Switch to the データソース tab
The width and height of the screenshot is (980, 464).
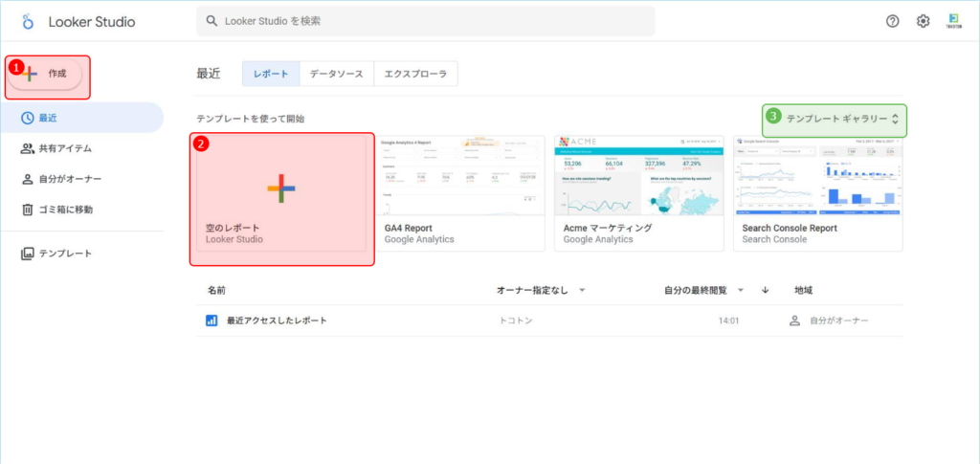coord(336,74)
